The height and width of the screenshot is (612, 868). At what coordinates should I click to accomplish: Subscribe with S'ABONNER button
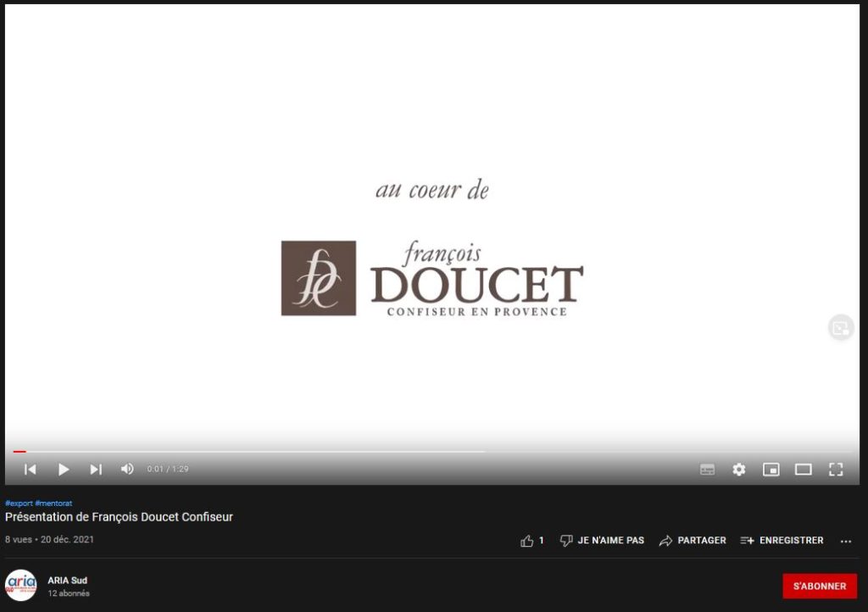click(x=820, y=586)
